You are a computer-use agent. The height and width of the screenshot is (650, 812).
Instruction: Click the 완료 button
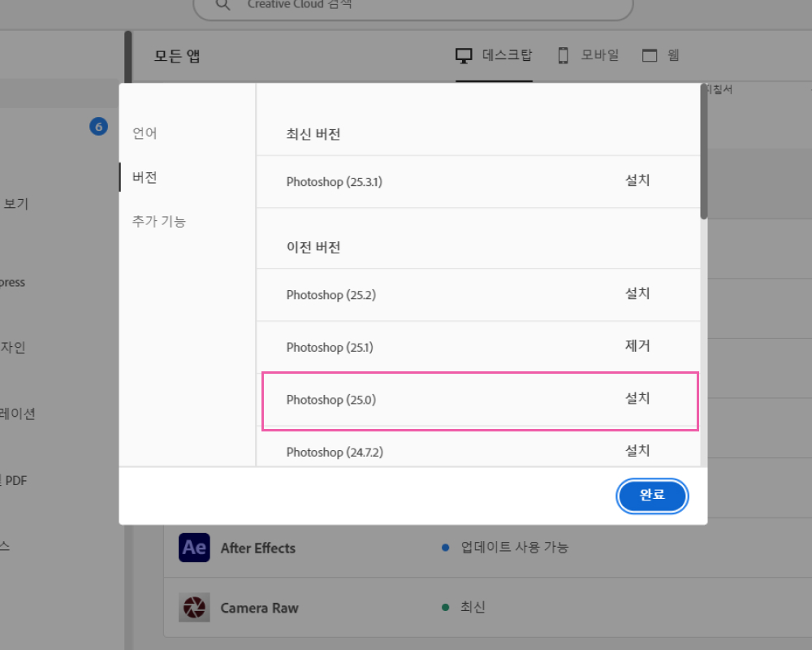[x=652, y=496]
